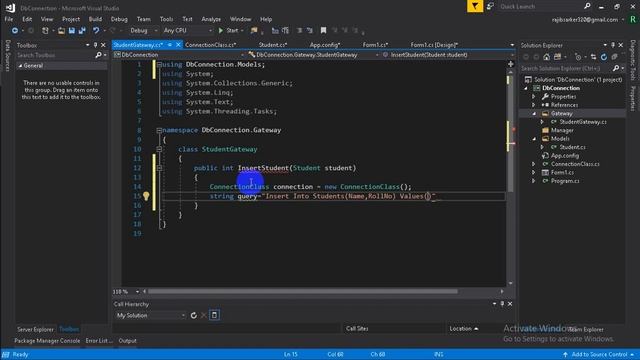Click the Undo arrow in the toolbar
This screenshot has width=640, height=360.
(96, 31)
